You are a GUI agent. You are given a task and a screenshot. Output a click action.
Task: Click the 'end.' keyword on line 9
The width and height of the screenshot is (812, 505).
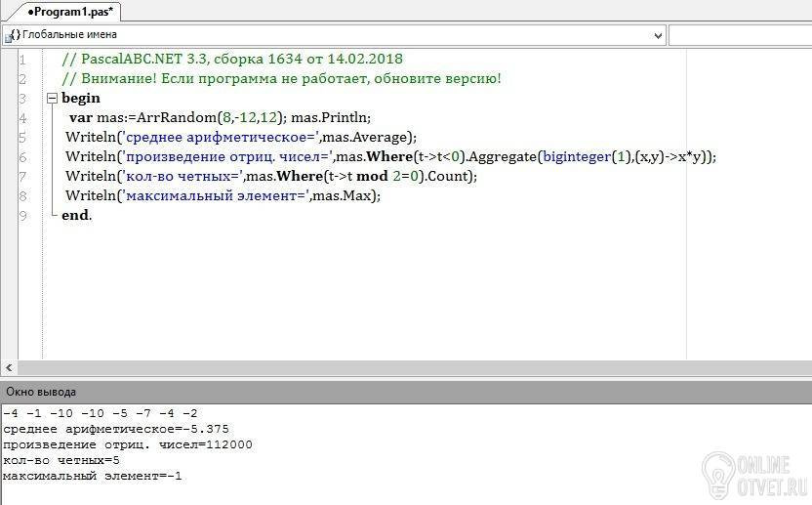tap(76, 216)
